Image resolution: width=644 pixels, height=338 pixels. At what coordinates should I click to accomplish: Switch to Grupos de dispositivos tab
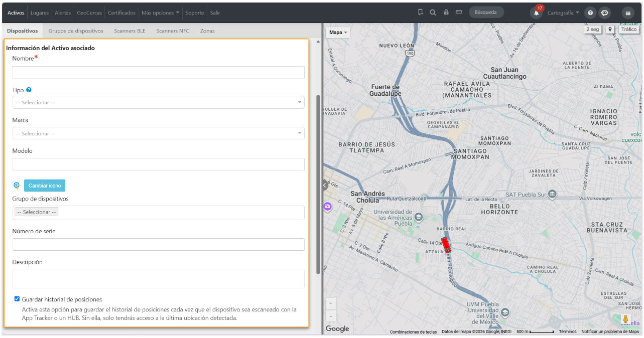coord(76,31)
